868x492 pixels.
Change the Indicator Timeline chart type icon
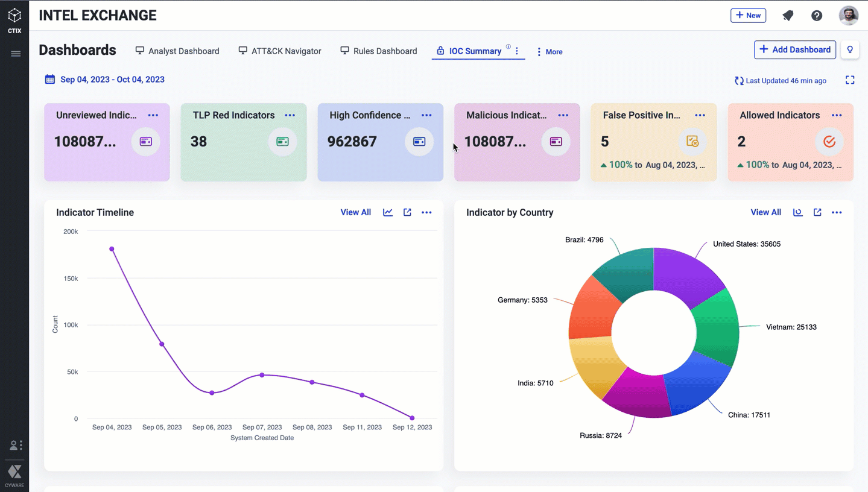(388, 212)
